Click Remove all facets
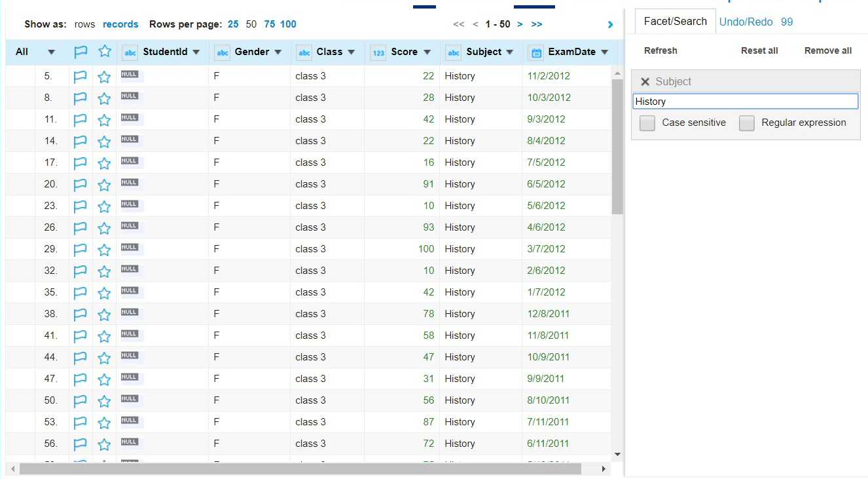 point(828,50)
